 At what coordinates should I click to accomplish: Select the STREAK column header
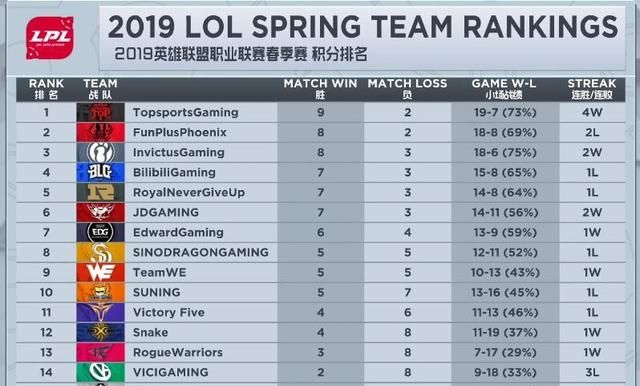click(592, 89)
